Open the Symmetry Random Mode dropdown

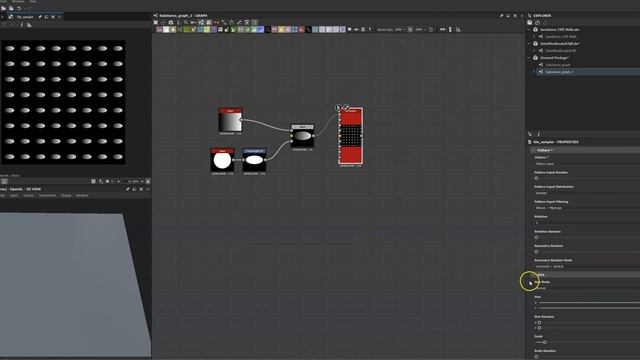pos(587,267)
